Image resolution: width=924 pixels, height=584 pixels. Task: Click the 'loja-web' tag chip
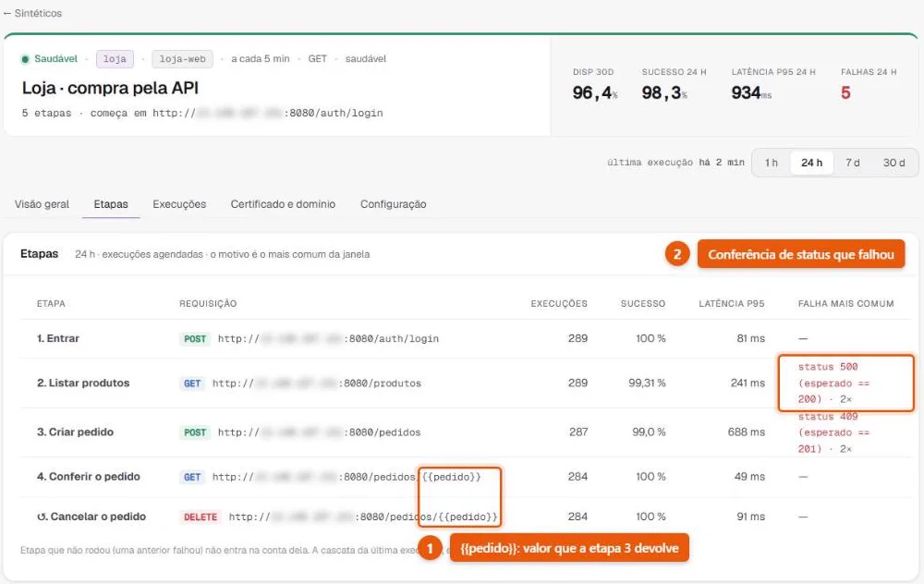point(182,59)
